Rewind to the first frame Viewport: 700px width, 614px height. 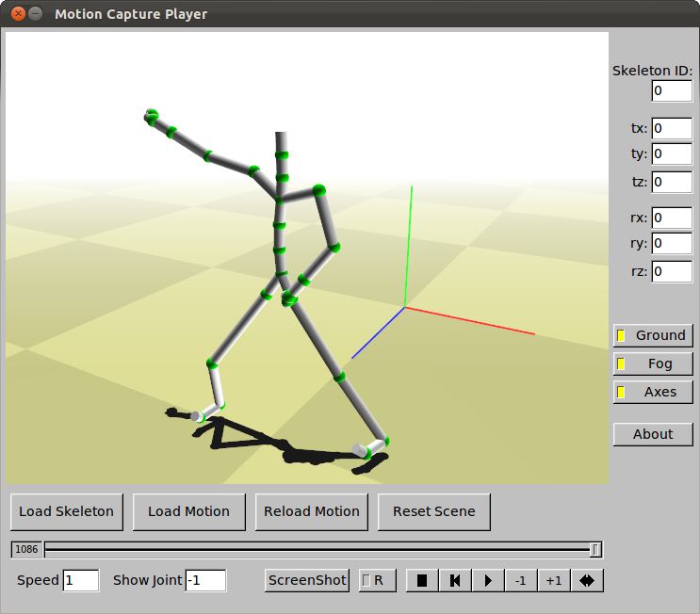point(455,580)
